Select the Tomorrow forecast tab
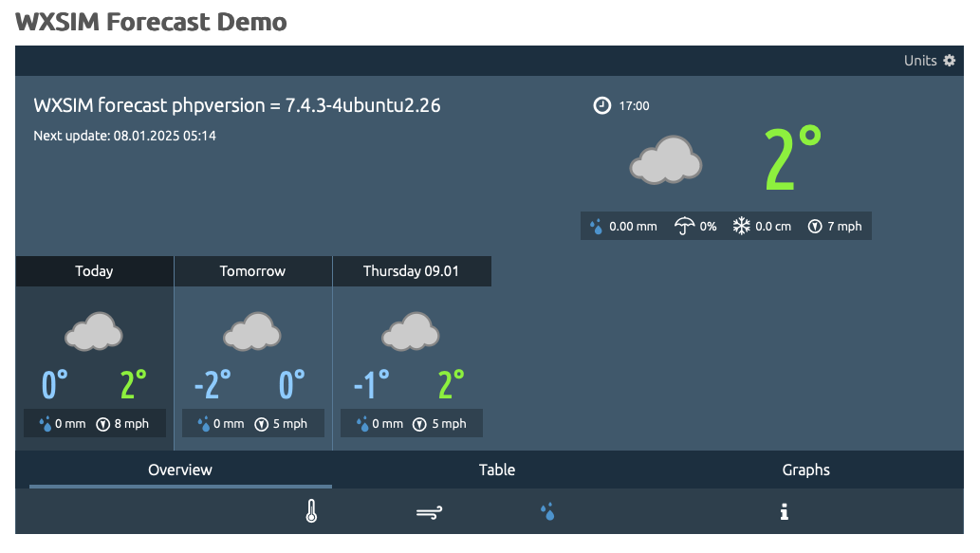 coord(252,271)
